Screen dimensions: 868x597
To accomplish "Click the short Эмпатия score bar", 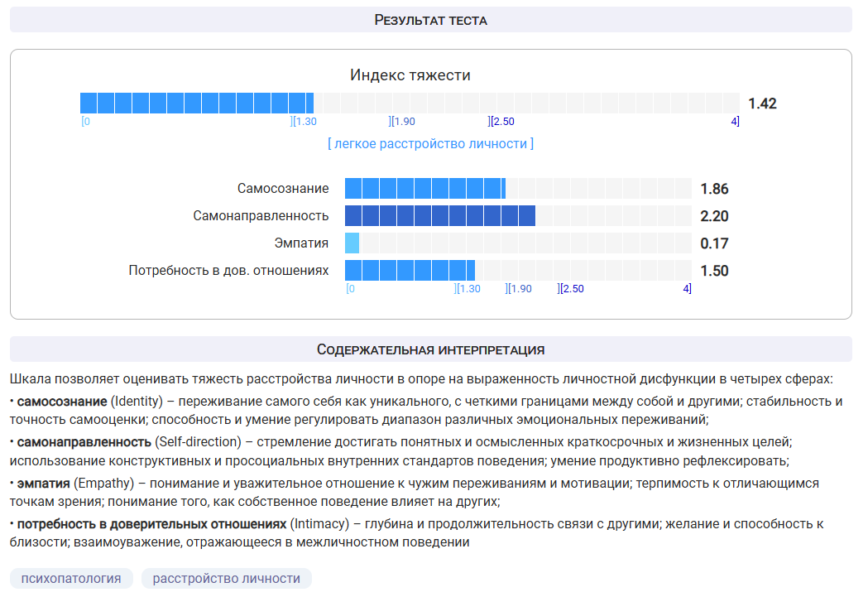I will (x=352, y=243).
